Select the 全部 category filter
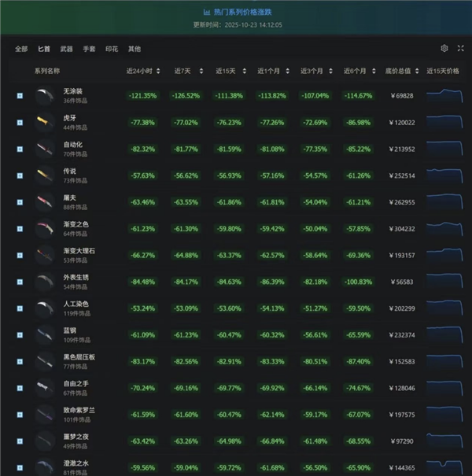This screenshot has height=476, width=472. (x=21, y=49)
